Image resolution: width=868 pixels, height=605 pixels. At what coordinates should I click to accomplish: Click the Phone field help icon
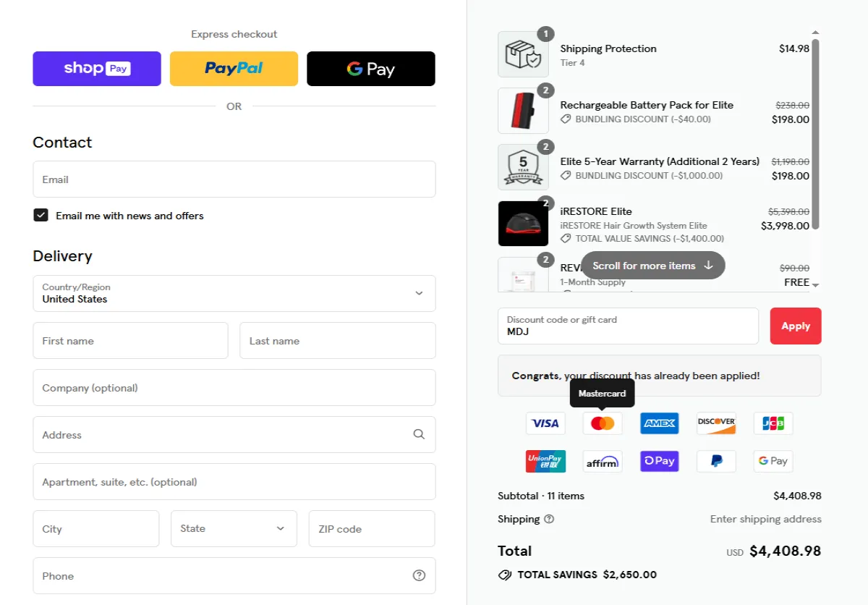click(419, 576)
